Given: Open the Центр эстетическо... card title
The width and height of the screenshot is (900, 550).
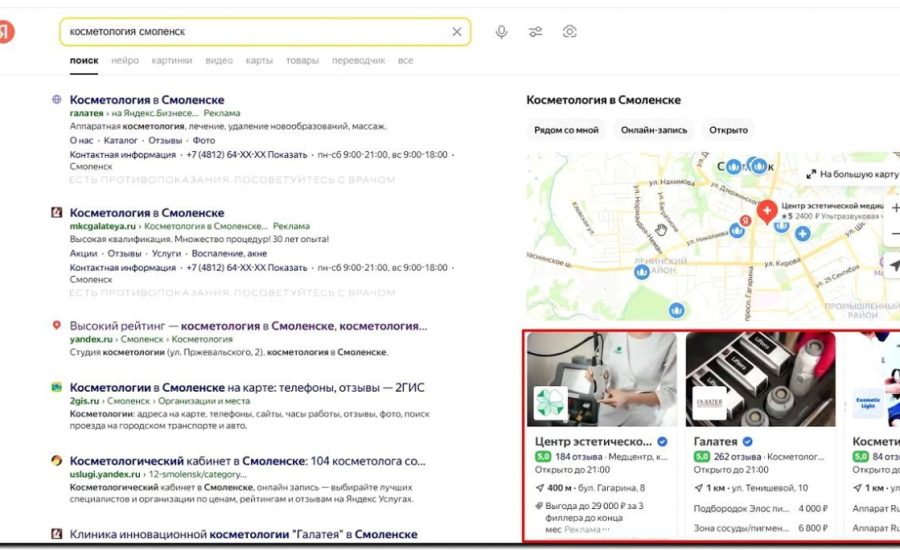Looking at the screenshot, I should pos(593,441).
